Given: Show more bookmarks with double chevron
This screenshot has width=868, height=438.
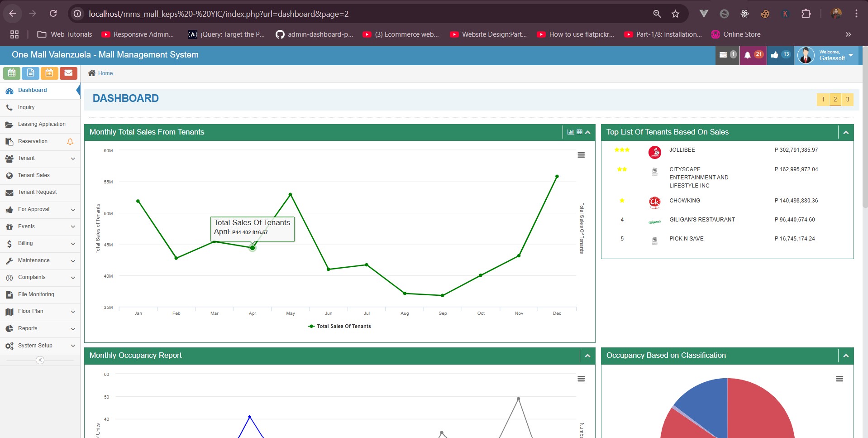Looking at the screenshot, I should pos(848,34).
